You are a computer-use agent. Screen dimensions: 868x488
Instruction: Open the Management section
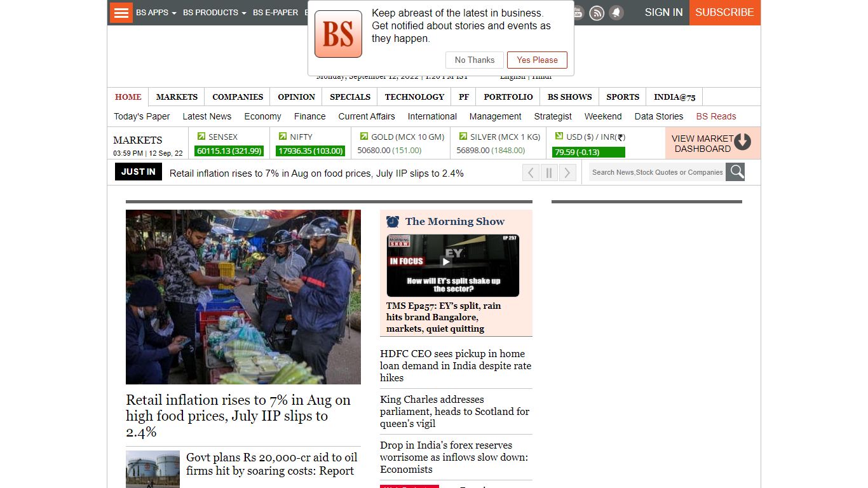point(496,116)
